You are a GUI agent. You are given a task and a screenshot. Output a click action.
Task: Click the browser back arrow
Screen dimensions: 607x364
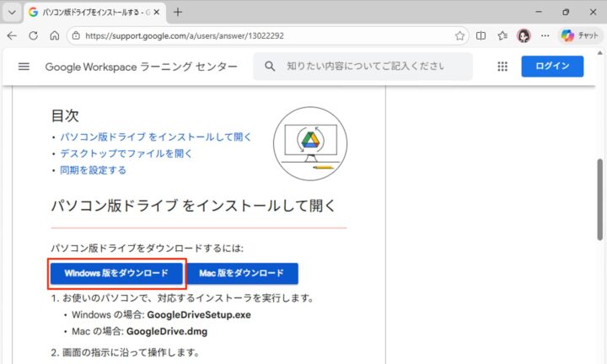[x=12, y=36]
